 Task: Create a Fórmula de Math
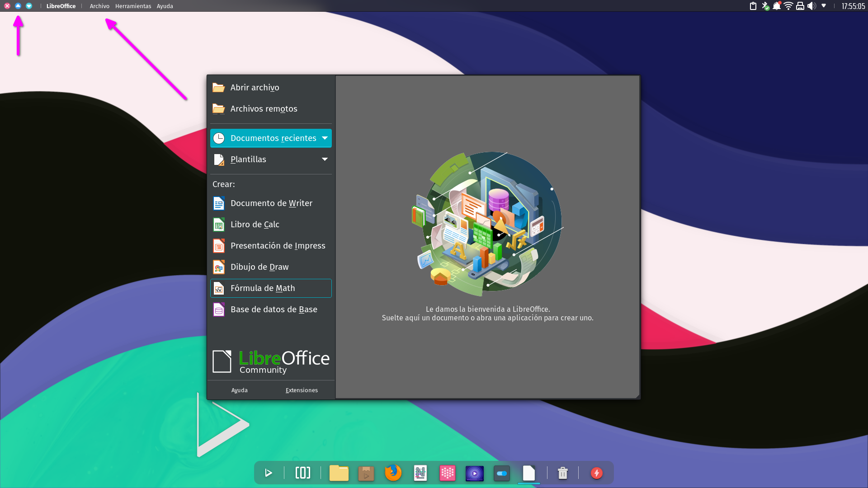pyautogui.click(x=271, y=288)
